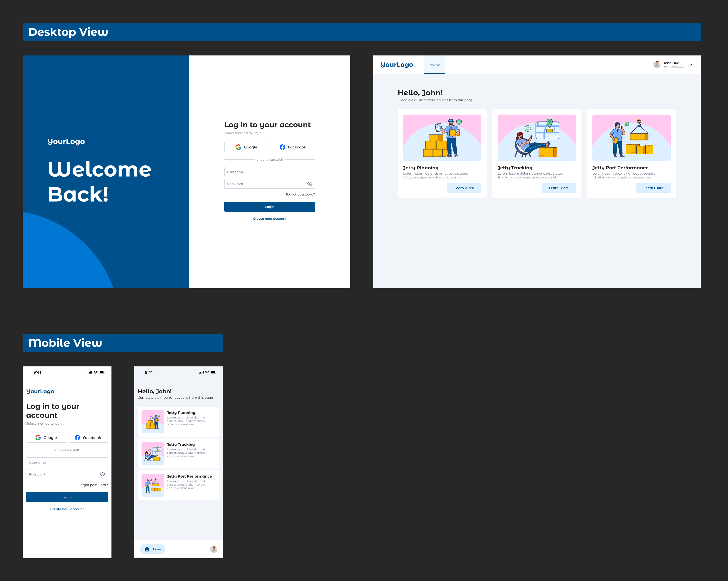
Task: Tap profile avatar in mobile bottom bar
Action: pos(214,549)
